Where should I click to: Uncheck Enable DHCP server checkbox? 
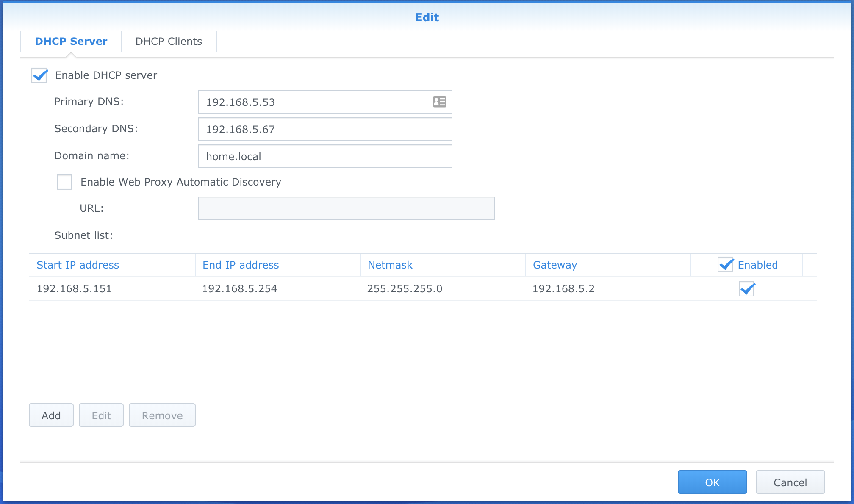pyautogui.click(x=39, y=76)
